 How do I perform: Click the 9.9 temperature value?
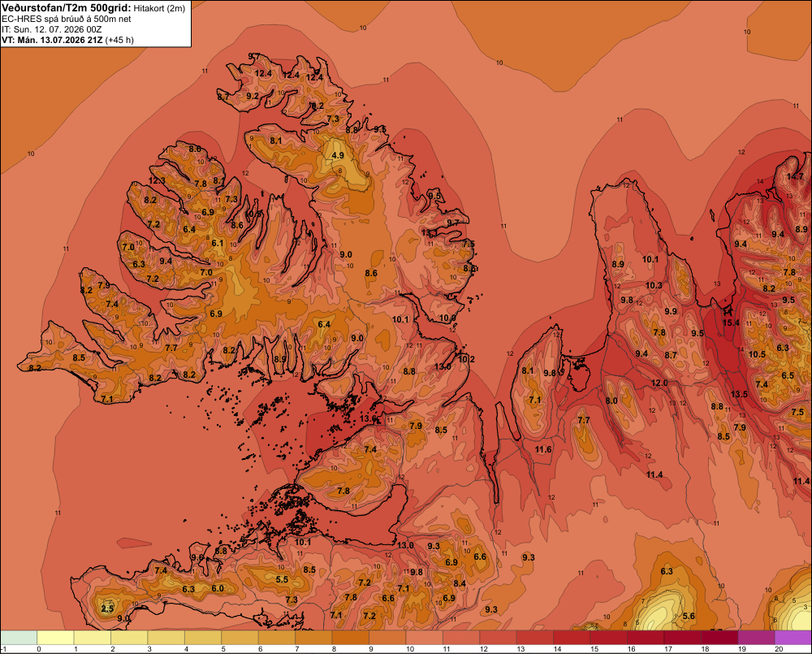pos(671,311)
